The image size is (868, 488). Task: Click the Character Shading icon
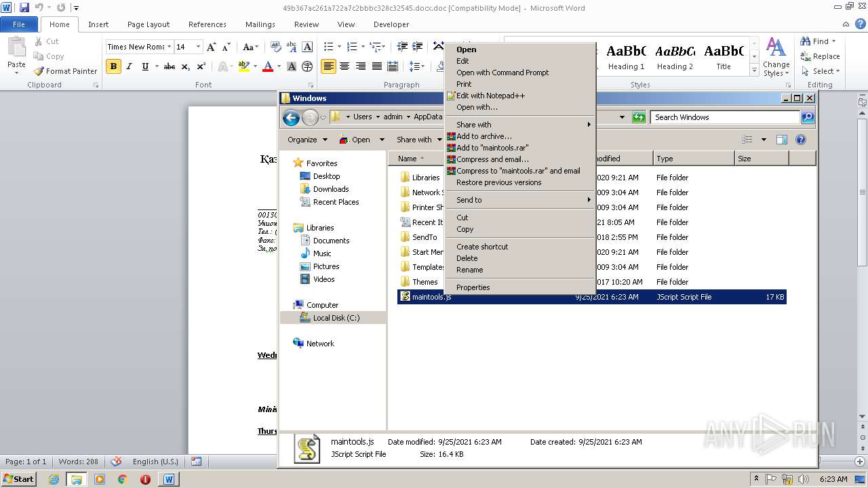tap(292, 66)
